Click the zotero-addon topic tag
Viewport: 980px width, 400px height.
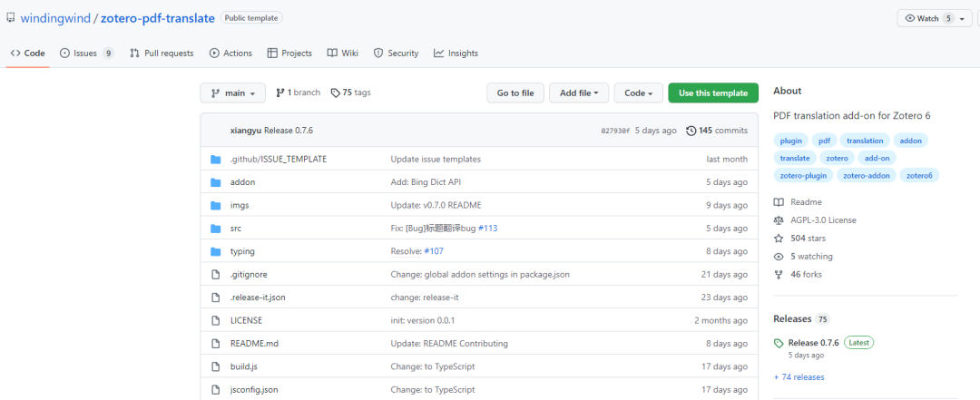pyautogui.click(x=867, y=176)
